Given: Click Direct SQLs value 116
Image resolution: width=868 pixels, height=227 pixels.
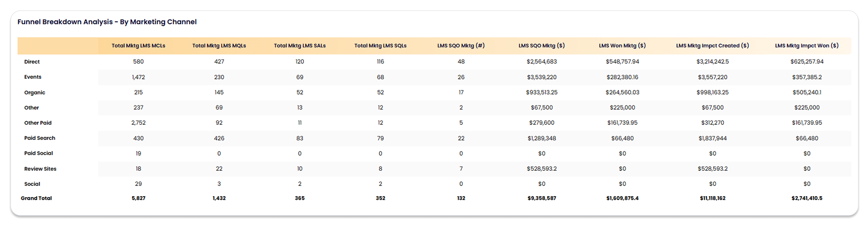Looking at the screenshot, I should tap(380, 62).
